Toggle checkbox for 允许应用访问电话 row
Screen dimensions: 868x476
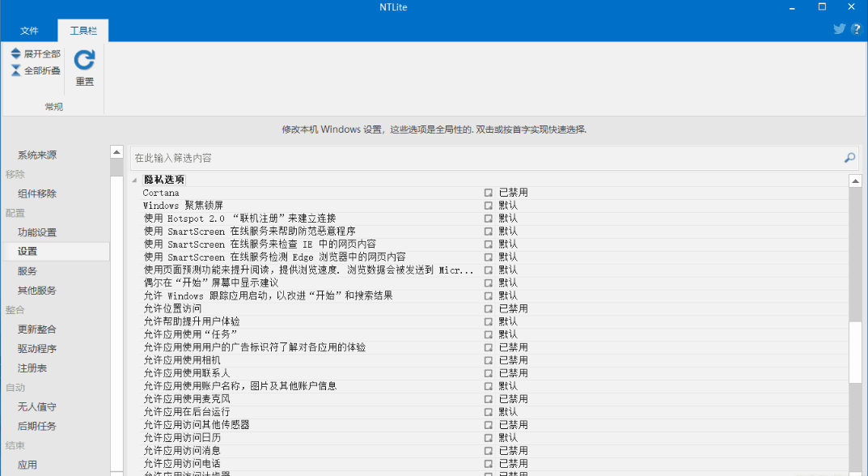pyautogui.click(x=489, y=464)
